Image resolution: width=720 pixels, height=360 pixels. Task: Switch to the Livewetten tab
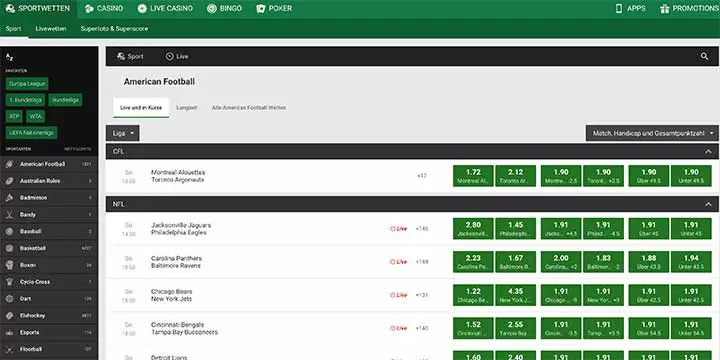[51, 28]
